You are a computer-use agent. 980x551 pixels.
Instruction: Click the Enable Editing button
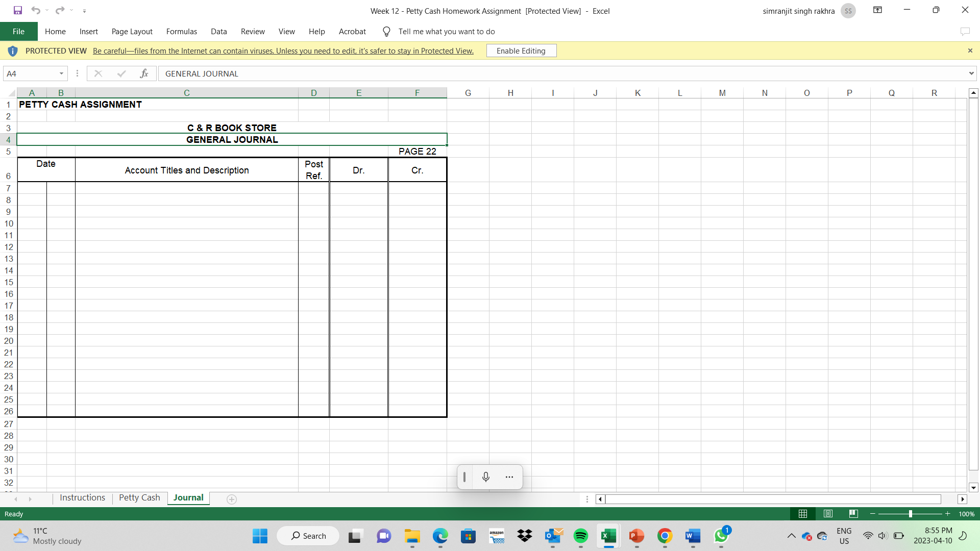coord(521,51)
